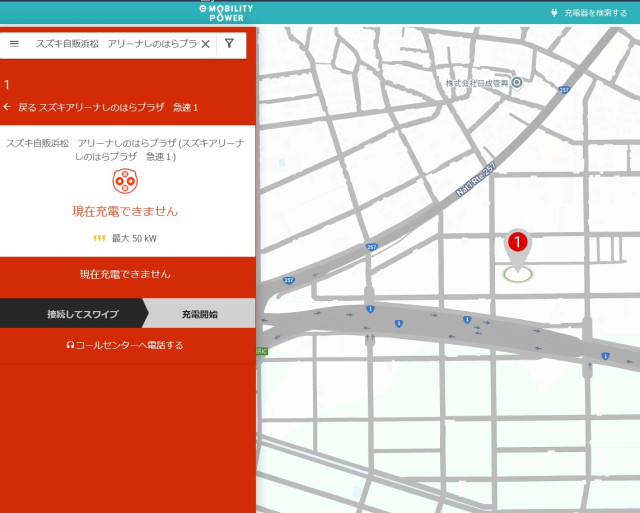Select the red map pin numbered 1
Screen dimensions: 640x513
(x=518, y=249)
